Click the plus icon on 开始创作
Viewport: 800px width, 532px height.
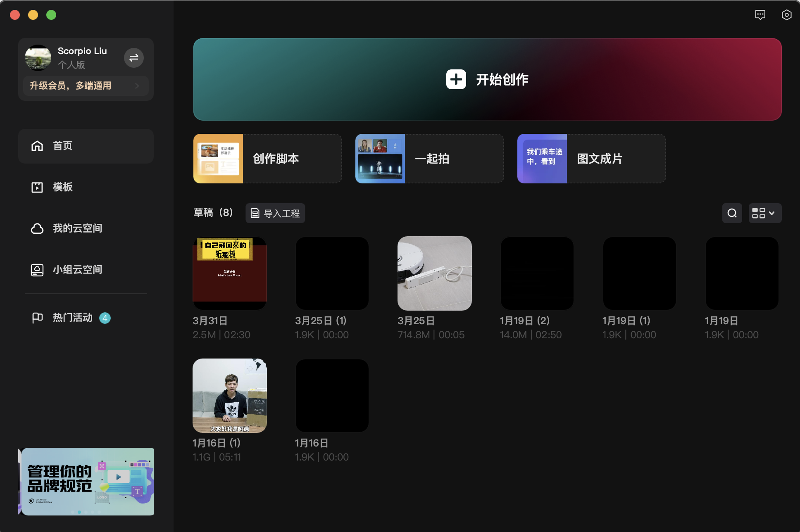pos(456,79)
